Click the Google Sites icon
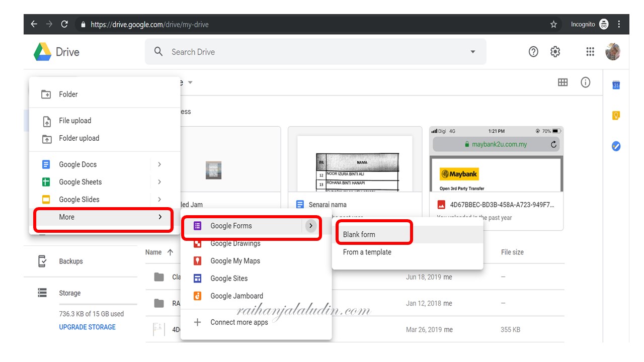 pos(198,279)
